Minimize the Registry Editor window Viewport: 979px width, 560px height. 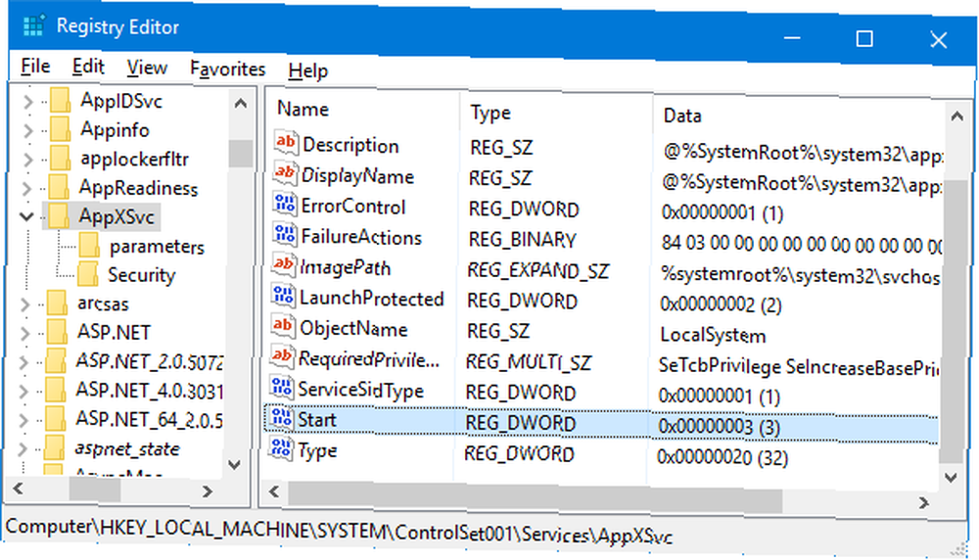[792, 38]
